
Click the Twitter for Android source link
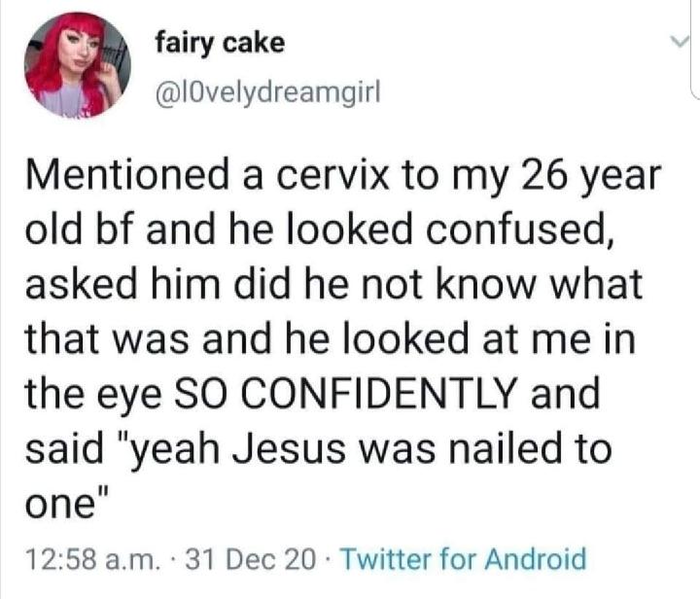point(464,559)
